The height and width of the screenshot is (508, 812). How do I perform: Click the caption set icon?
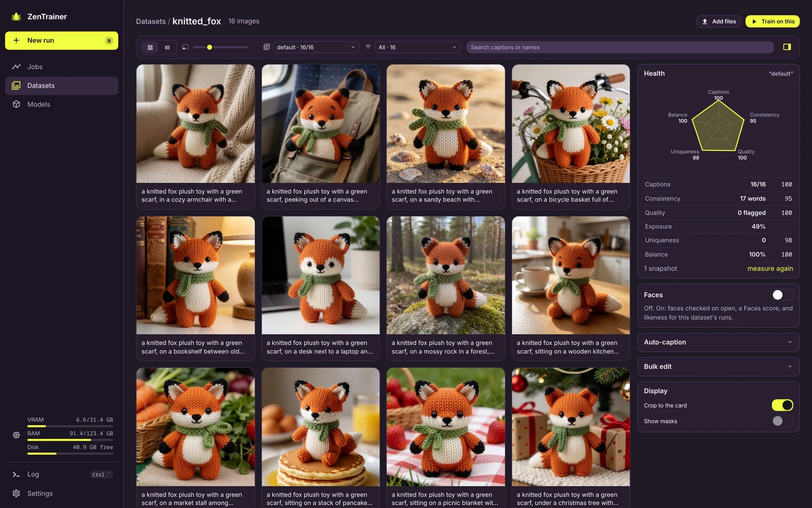click(266, 47)
